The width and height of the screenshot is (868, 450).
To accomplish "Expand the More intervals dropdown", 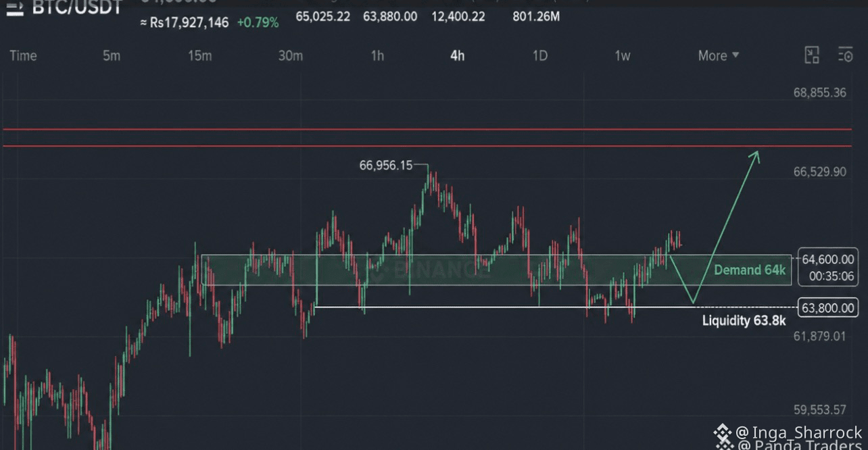I will [719, 55].
